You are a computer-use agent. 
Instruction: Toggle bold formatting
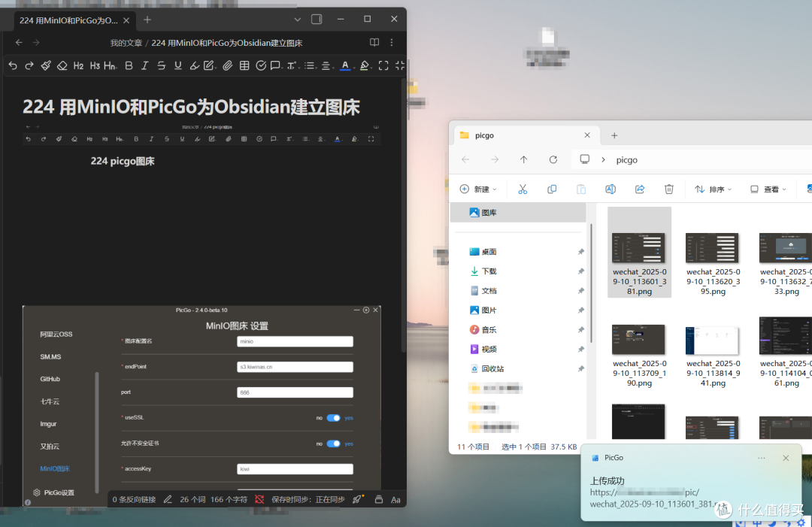point(129,65)
